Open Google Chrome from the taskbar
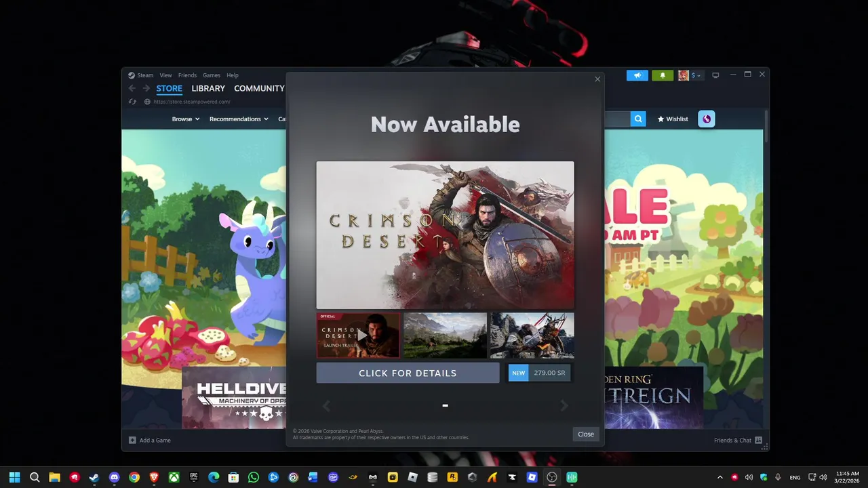Viewport: 868px width, 488px height. click(x=134, y=477)
